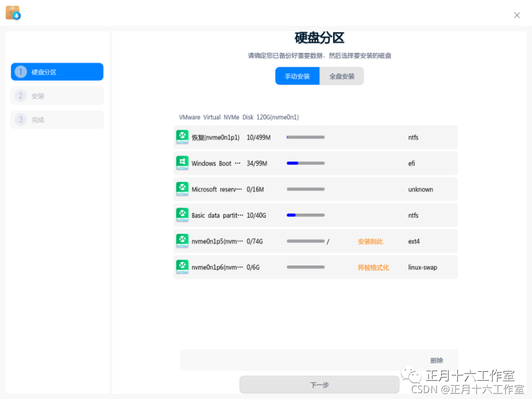Click the Basic data partition disk icon
The width and height of the screenshot is (532, 399).
[x=182, y=215]
